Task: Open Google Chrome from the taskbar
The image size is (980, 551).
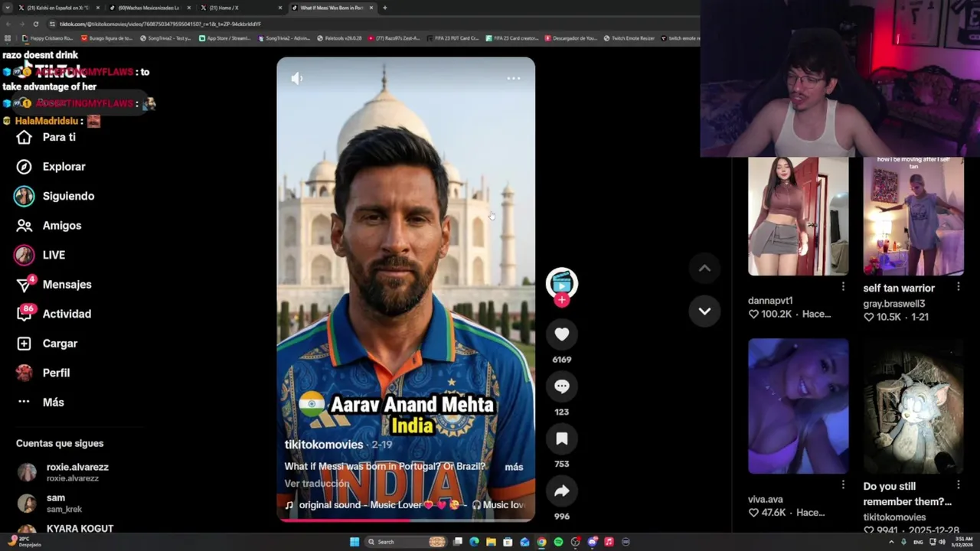Action: pyautogui.click(x=541, y=542)
